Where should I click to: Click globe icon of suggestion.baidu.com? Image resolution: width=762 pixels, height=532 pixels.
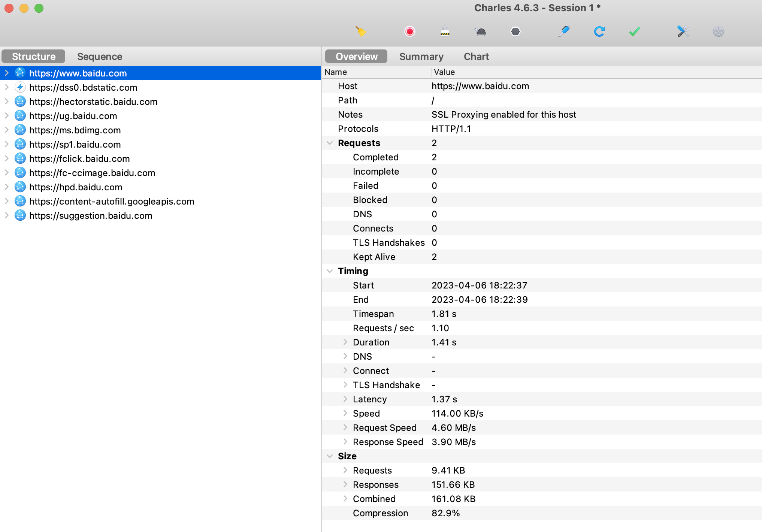pos(20,215)
